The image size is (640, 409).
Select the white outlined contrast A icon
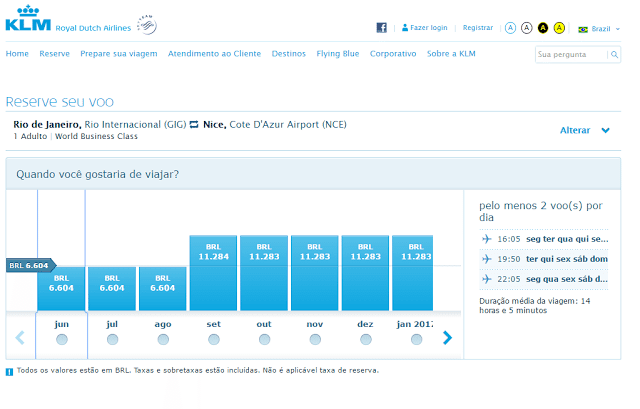point(527,28)
